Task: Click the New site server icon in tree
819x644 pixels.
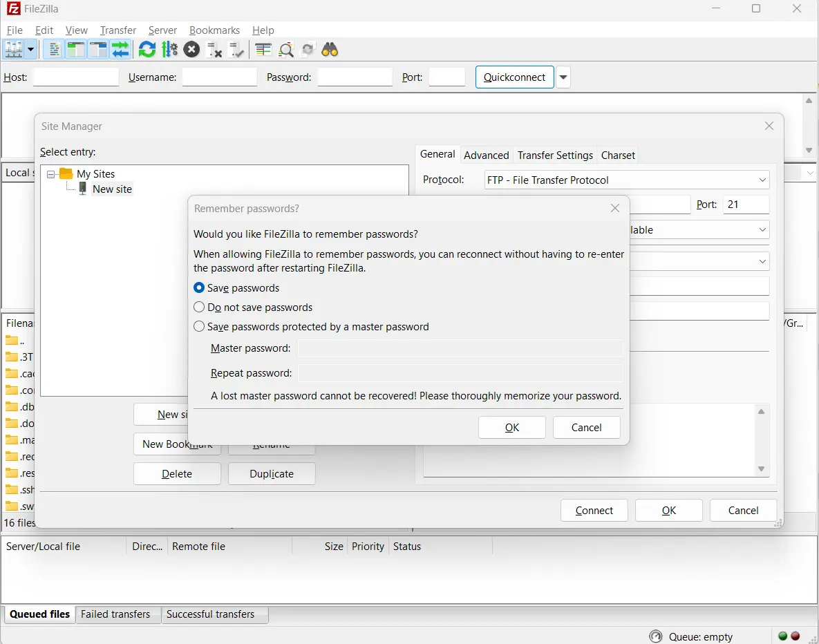Action: (x=82, y=189)
